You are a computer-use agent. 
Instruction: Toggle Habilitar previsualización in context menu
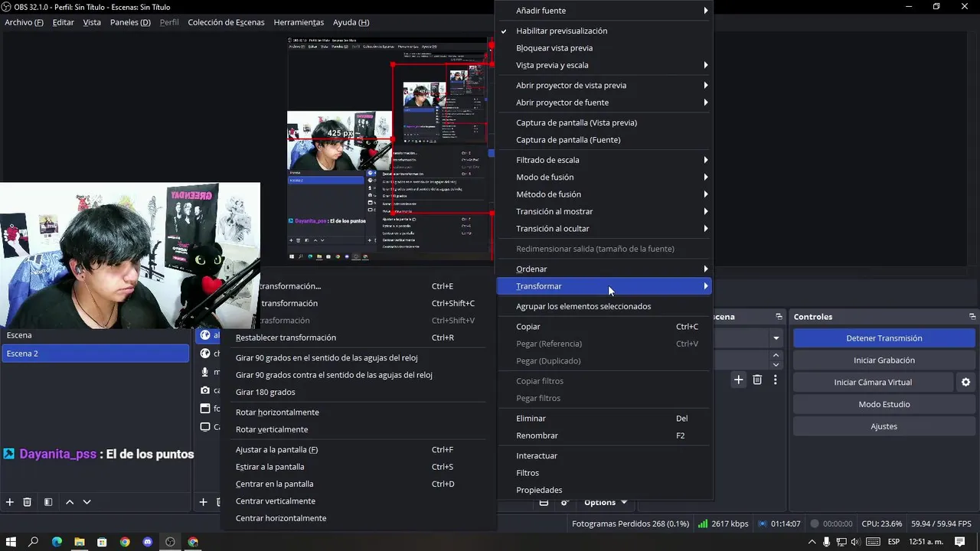[605, 31]
